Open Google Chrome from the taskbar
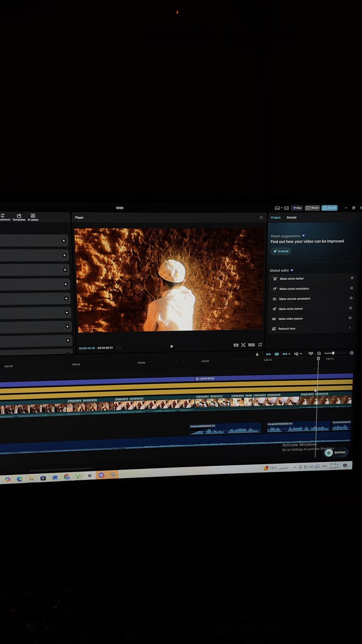The image size is (362, 644). point(67,477)
